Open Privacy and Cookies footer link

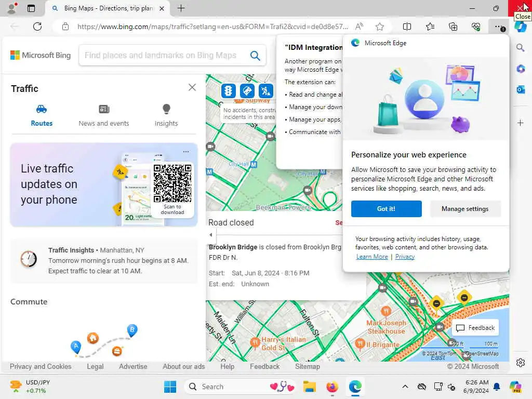tap(41, 366)
